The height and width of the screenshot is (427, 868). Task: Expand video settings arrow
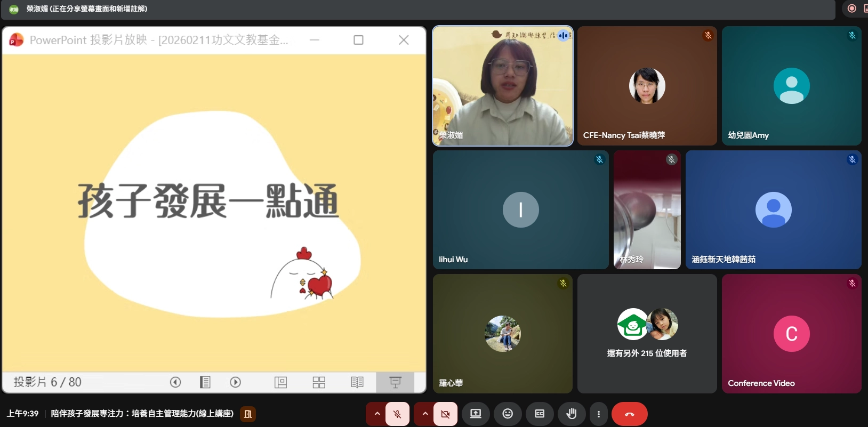(x=425, y=414)
